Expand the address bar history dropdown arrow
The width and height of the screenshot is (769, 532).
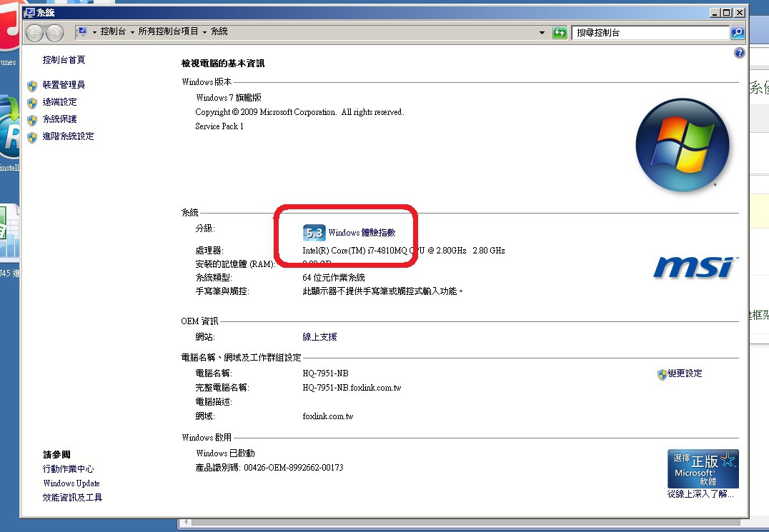pyautogui.click(x=542, y=33)
